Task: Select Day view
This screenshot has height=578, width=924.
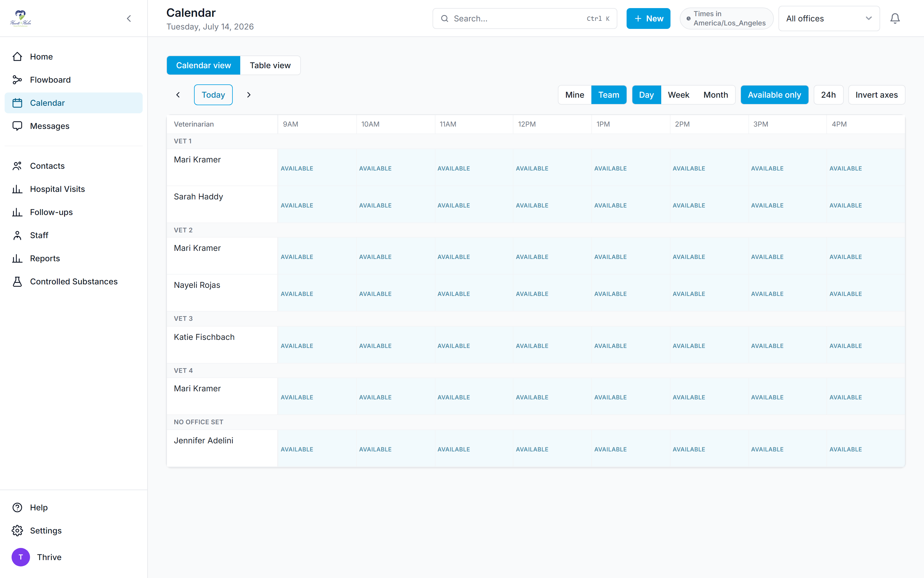Action: [x=647, y=95]
